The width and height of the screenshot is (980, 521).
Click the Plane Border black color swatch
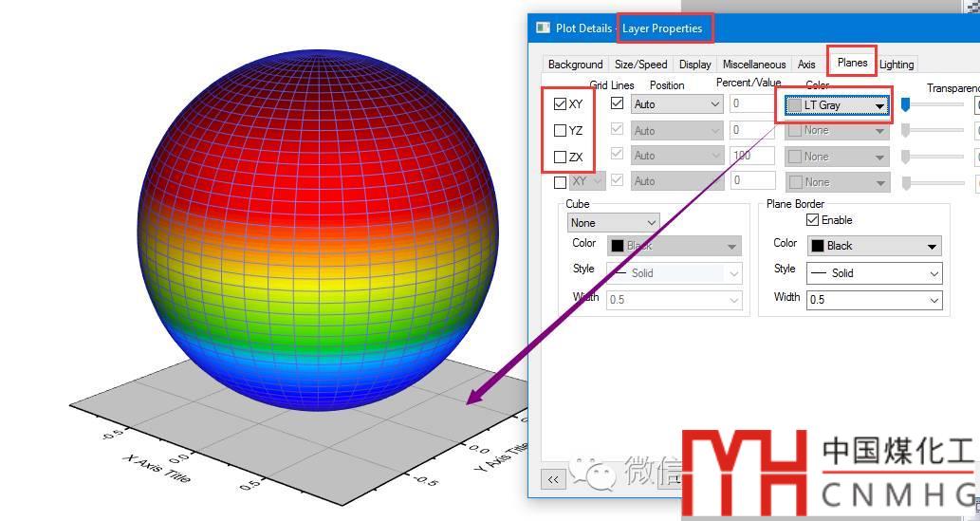(x=818, y=246)
